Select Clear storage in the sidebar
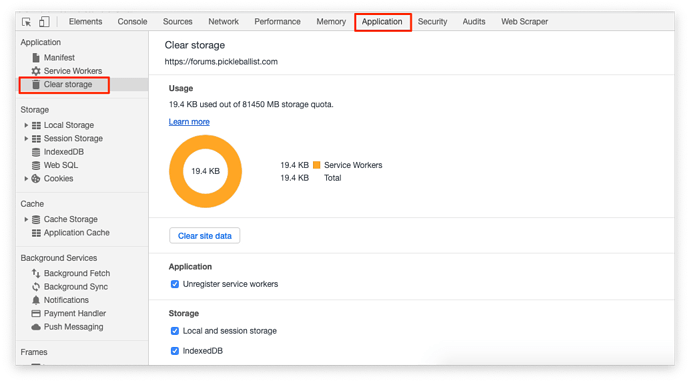The width and height of the screenshot is (690, 383). click(68, 85)
